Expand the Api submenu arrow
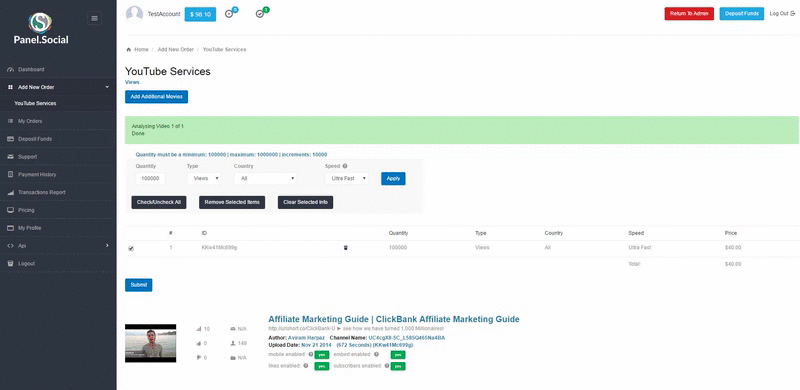The height and width of the screenshot is (390, 800). [107, 246]
